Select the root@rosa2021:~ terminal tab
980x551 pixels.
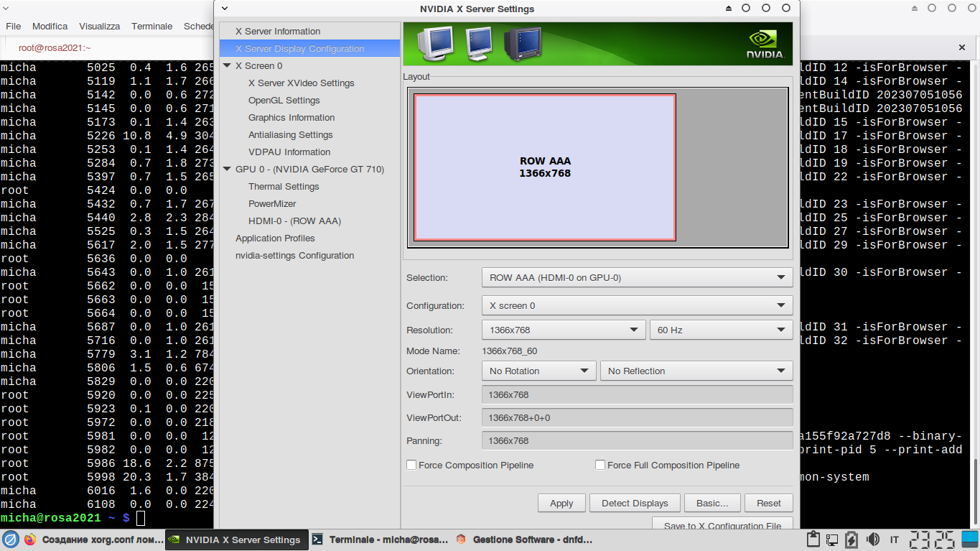point(55,47)
